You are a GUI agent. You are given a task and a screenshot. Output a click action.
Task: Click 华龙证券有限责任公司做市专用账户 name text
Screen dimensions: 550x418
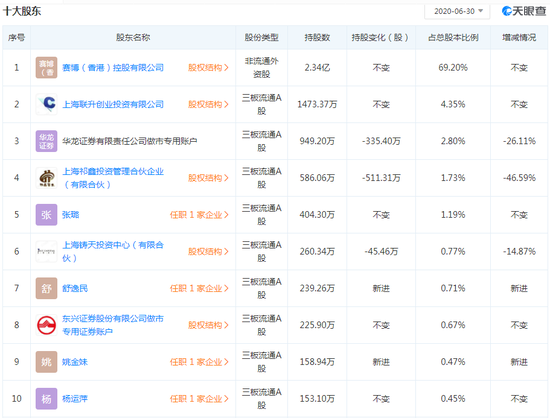[x=129, y=141]
